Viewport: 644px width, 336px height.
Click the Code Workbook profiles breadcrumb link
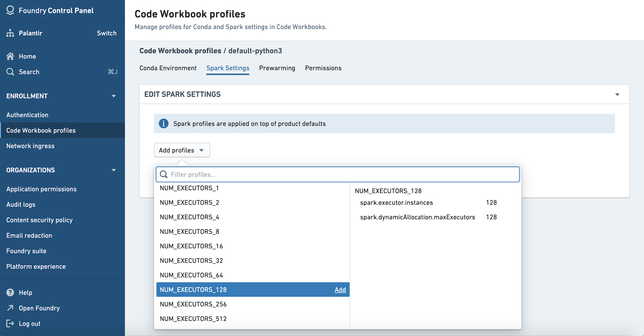(x=180, y=51)
